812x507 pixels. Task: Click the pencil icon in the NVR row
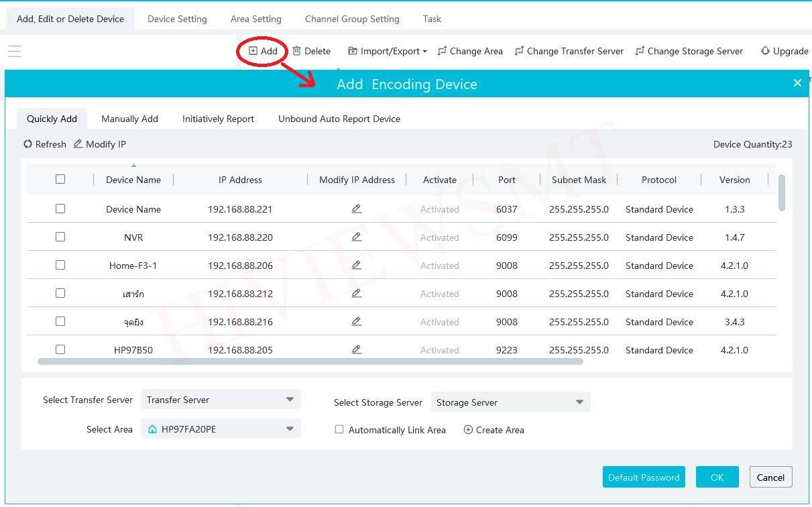click(357, 237)
